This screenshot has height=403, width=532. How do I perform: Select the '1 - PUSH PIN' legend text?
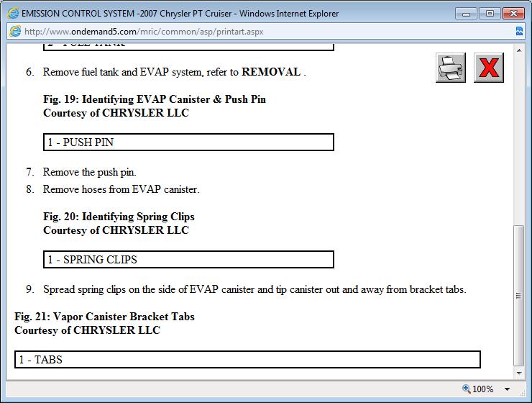click(81, 142)
